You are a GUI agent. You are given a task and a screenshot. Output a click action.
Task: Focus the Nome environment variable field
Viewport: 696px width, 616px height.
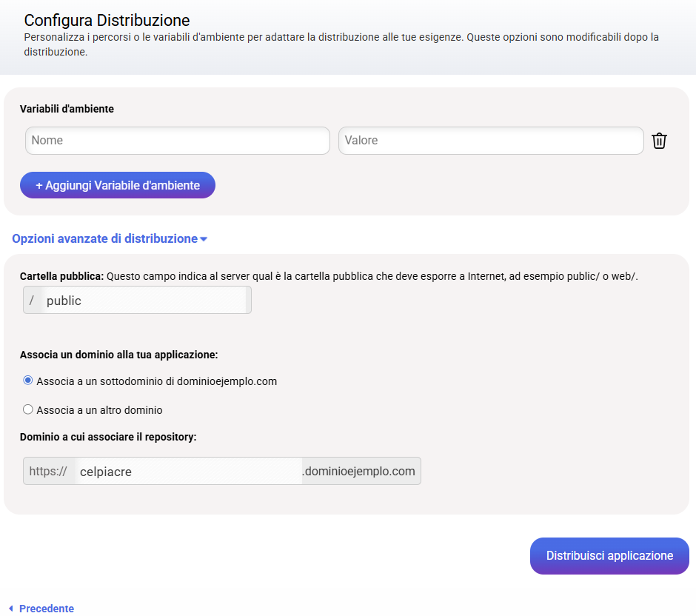[177, 141]
